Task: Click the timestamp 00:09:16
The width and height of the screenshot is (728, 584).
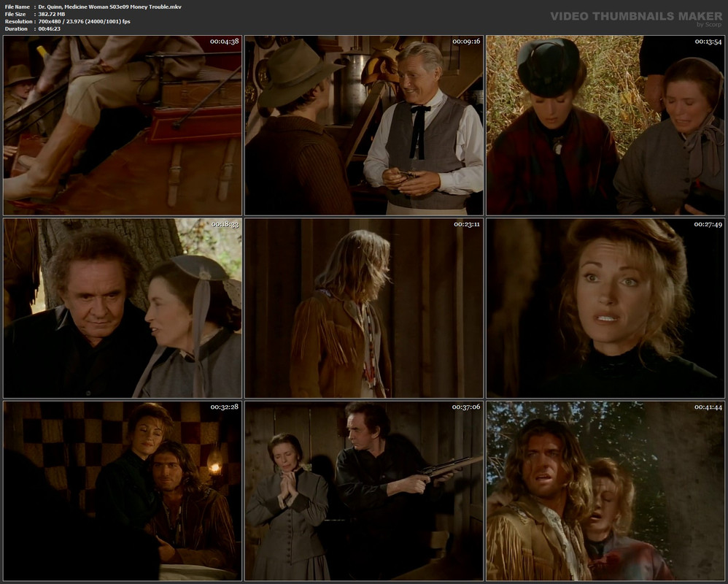Action: tap(466, 42)
